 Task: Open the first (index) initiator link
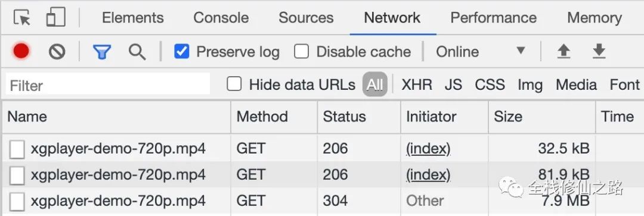pyautogui.click(x=428, y=148)
